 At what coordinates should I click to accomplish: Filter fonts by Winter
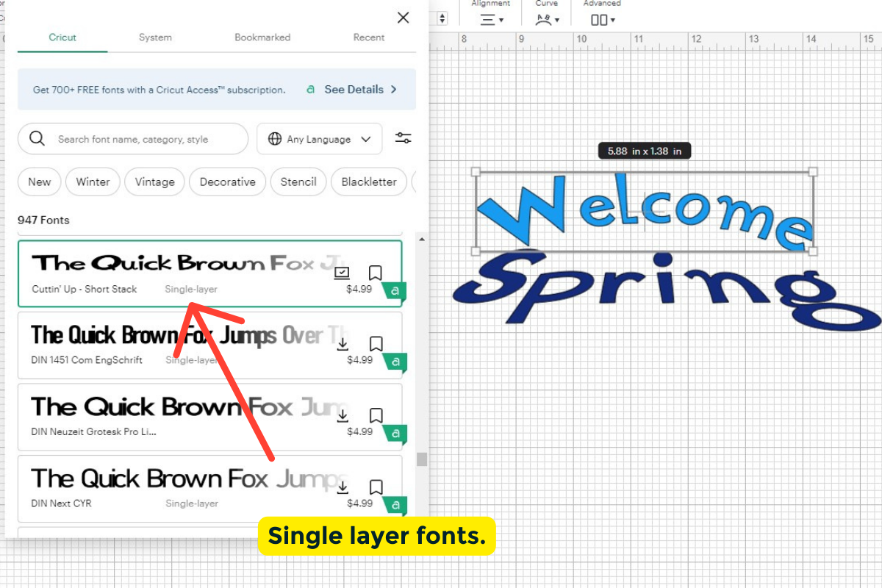[93, 182]
